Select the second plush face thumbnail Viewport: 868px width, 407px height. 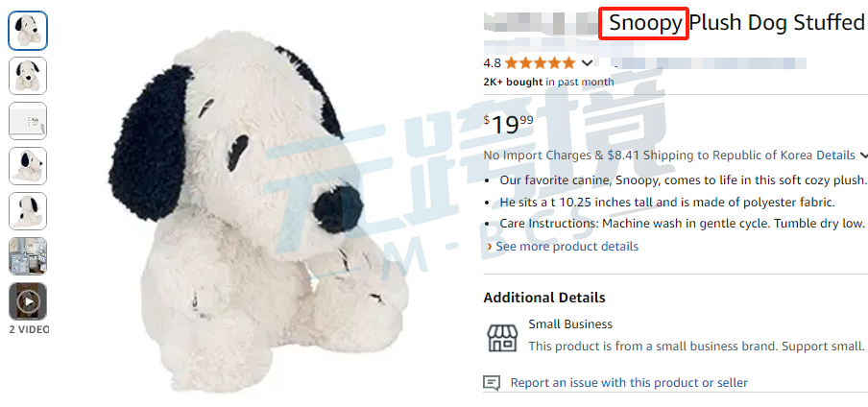coord(28,76)
